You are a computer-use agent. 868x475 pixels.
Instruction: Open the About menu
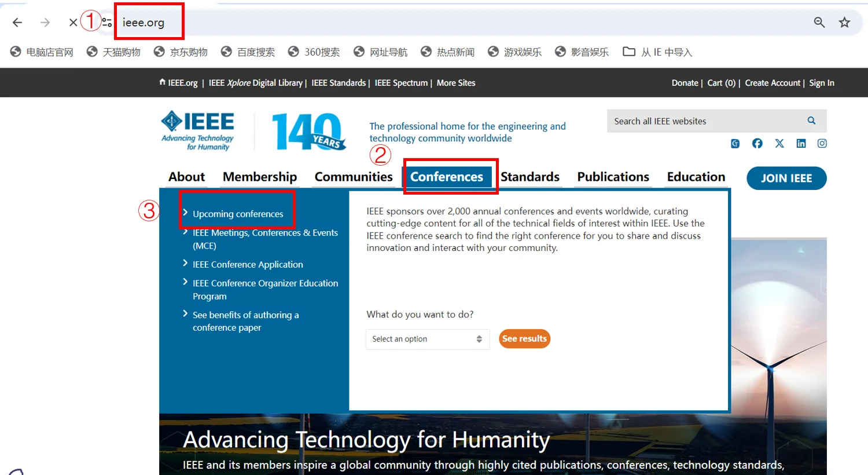click(x=186, y=177)
